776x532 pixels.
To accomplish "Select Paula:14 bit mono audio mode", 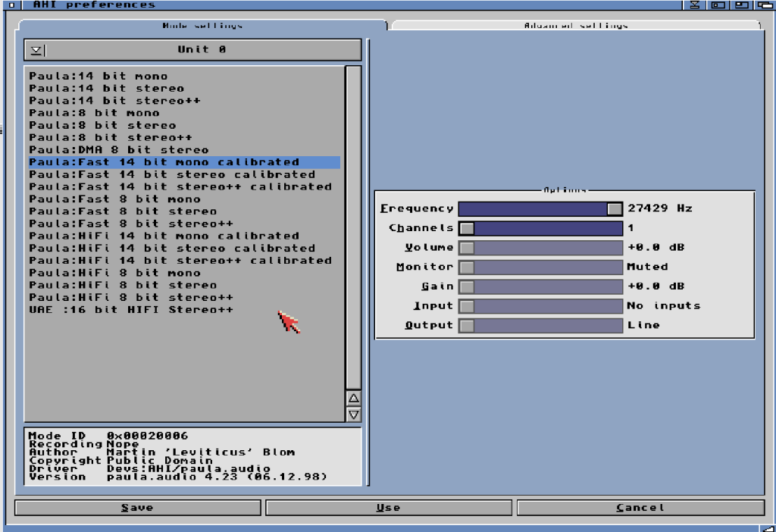I will 99,76.
